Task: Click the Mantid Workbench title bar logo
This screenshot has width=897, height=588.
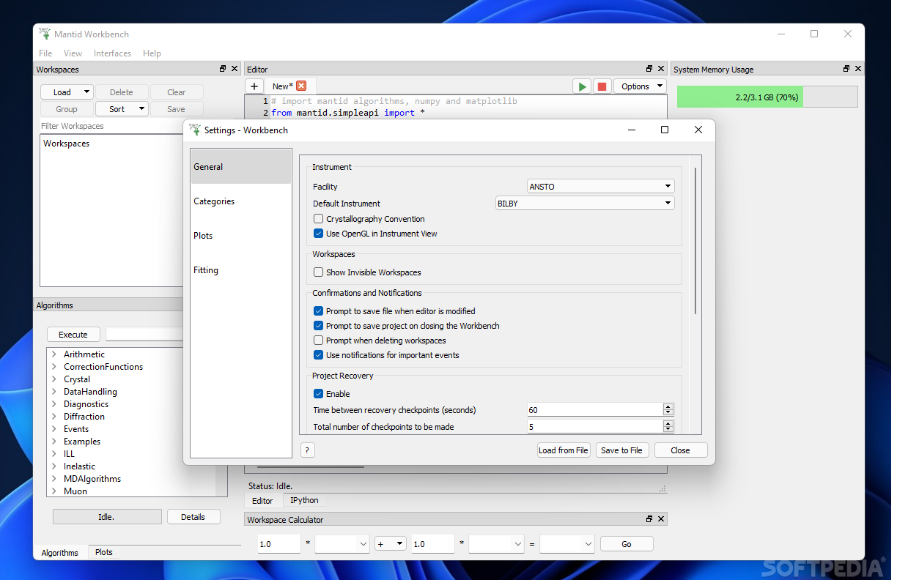Action: pos(45,34)
